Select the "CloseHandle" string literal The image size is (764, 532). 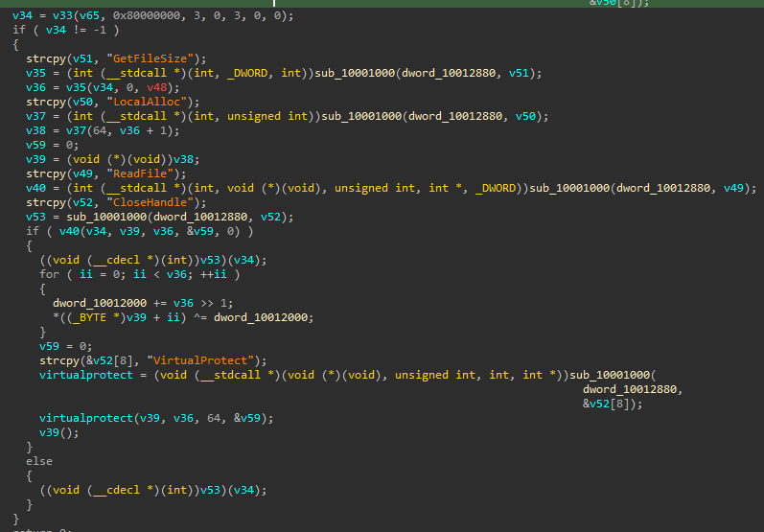click(150, 202)
